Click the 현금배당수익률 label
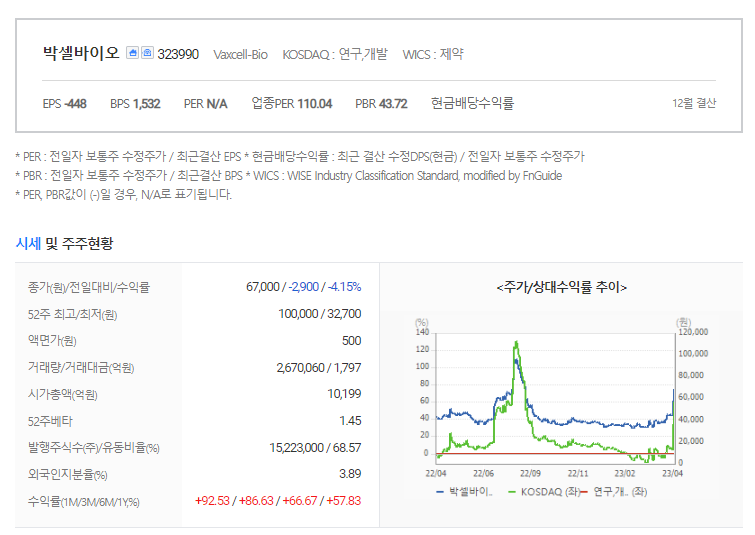 472,103
